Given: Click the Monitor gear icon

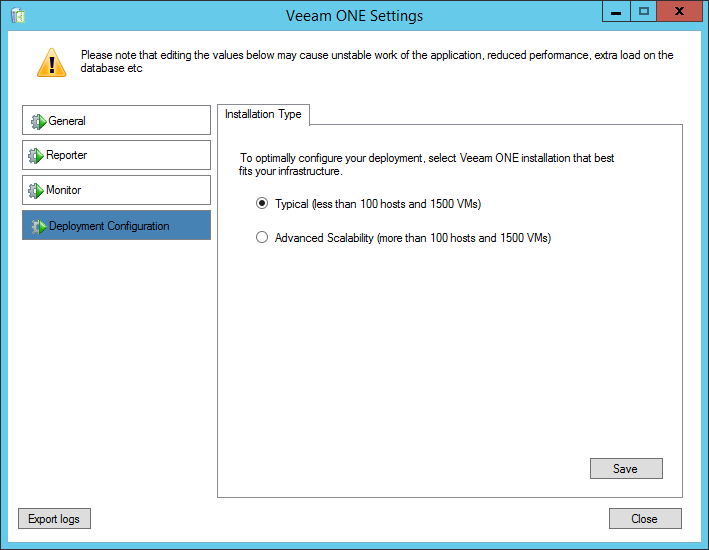Looking at the screenshot, I should [x=37, y=191].
